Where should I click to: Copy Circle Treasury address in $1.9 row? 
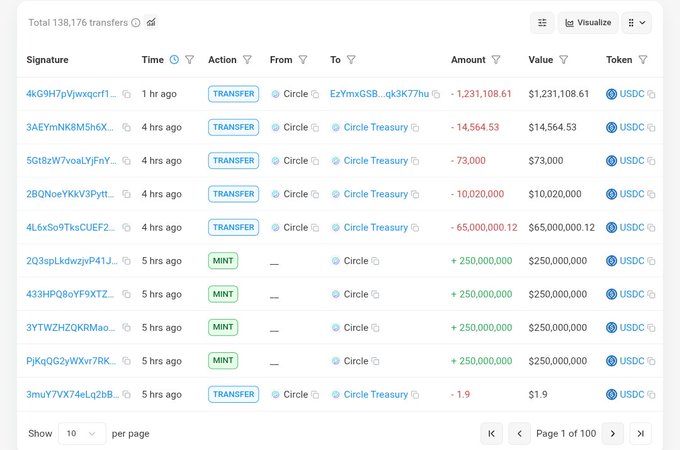(x=415, y=395)
